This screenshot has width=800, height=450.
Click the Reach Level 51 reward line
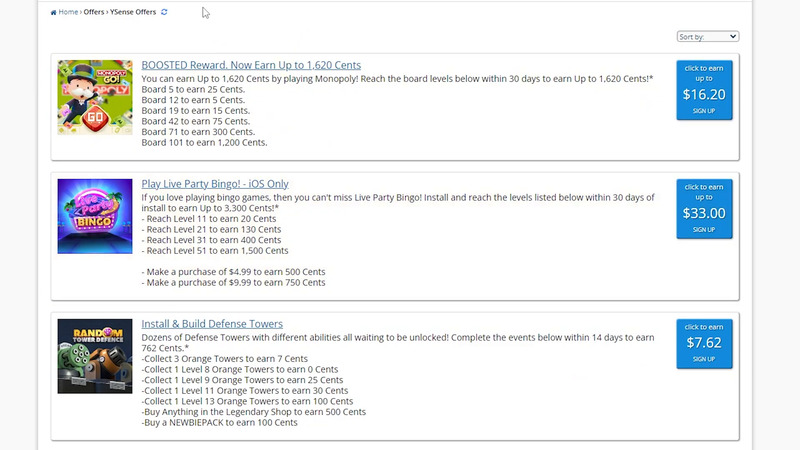click(x=214, y=250)
